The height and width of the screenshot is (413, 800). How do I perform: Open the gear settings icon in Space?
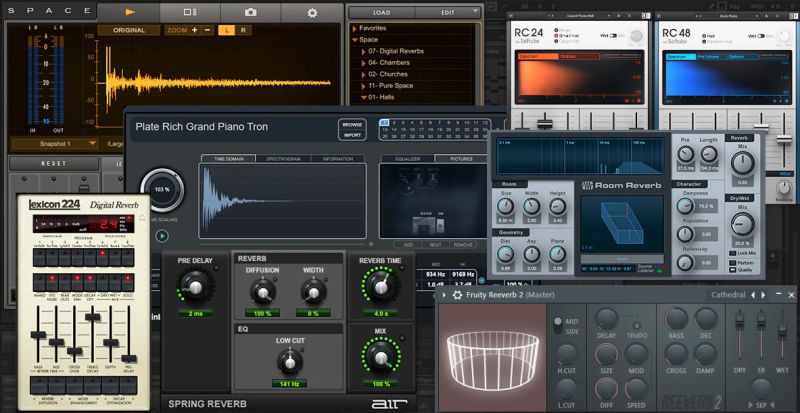pyautogui.click(x=312, y=12)
